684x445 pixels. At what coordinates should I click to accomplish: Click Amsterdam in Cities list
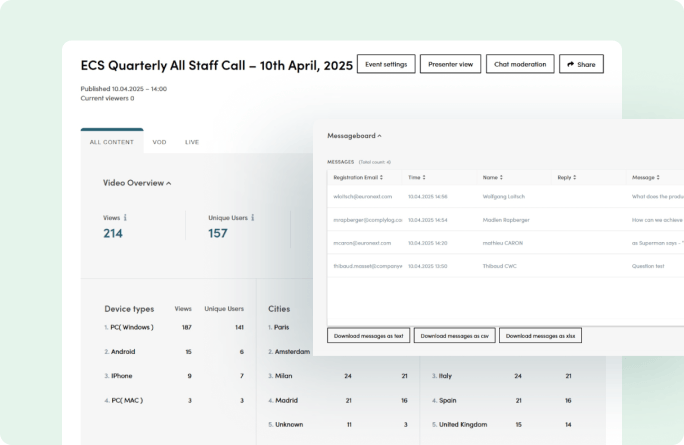click(x=292, y=352)
